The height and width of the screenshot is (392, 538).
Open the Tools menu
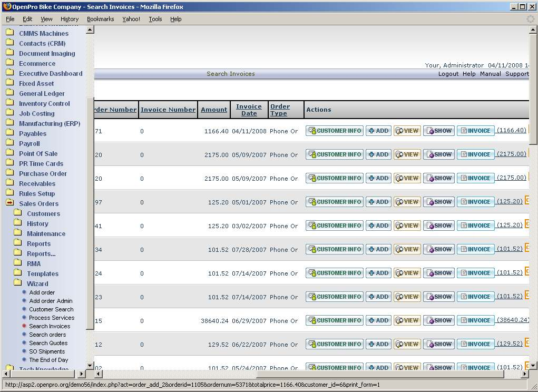point(155,19)
